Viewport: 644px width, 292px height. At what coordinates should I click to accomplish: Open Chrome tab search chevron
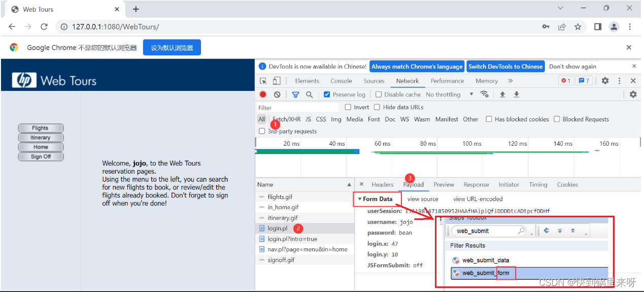coord(560,8)
